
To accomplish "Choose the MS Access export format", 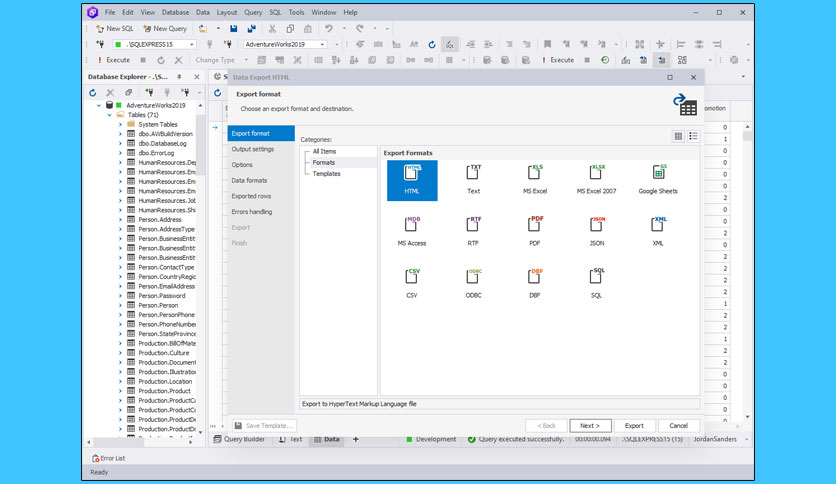I will [x=412, y=232].
